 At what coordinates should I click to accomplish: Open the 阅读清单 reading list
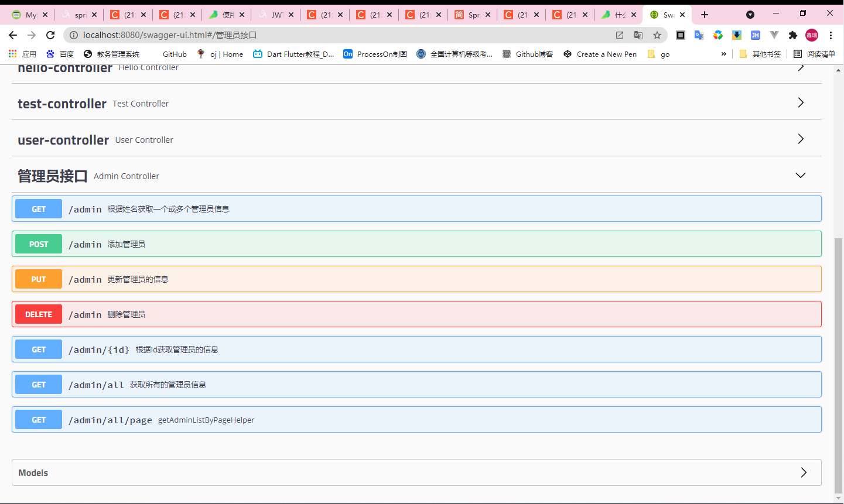pyautogui.click(x=814, y=54)
